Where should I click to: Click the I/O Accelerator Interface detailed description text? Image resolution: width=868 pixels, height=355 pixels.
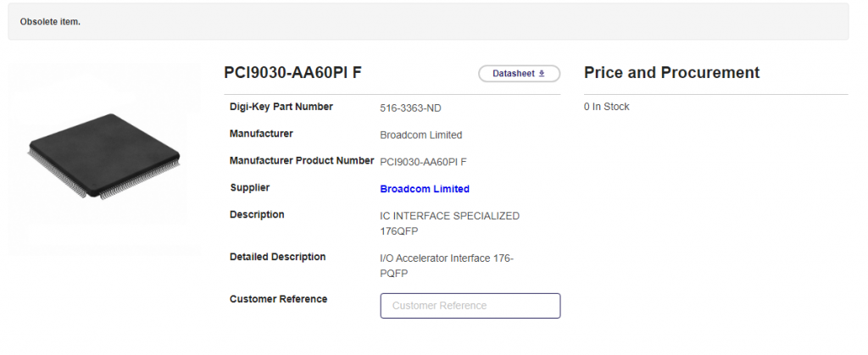point(447,266)
